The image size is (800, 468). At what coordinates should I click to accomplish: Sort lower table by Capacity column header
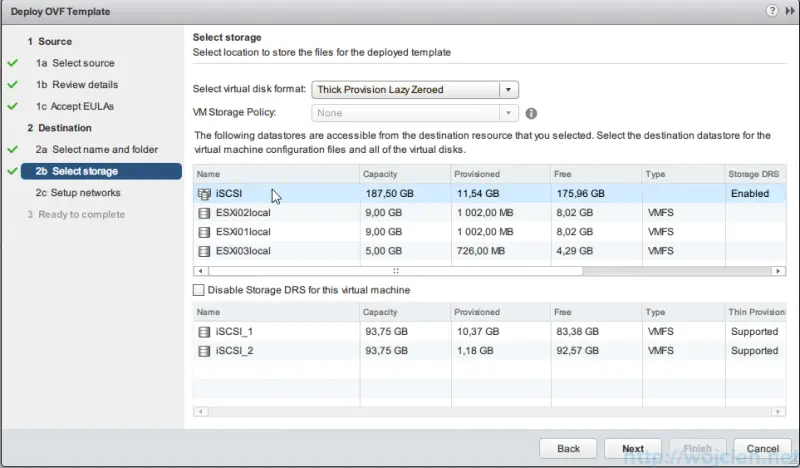coord(405,312)
